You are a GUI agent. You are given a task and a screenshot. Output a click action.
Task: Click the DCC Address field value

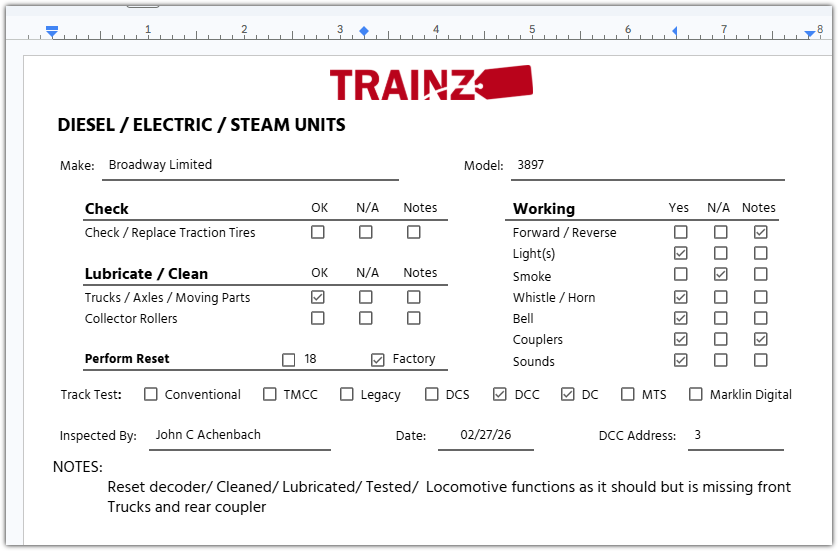pos(736,435)
